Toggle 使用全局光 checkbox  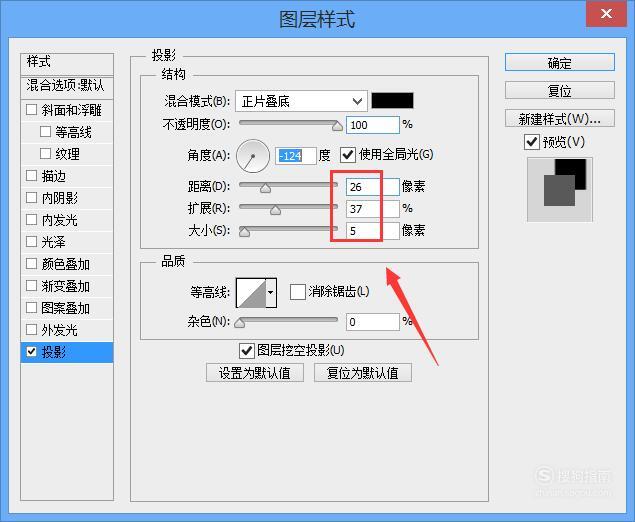pyautogui.click(x=347, y=155)
